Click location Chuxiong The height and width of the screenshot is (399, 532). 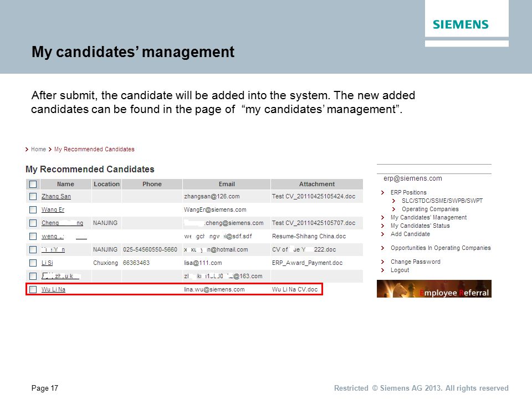(105, 263)
